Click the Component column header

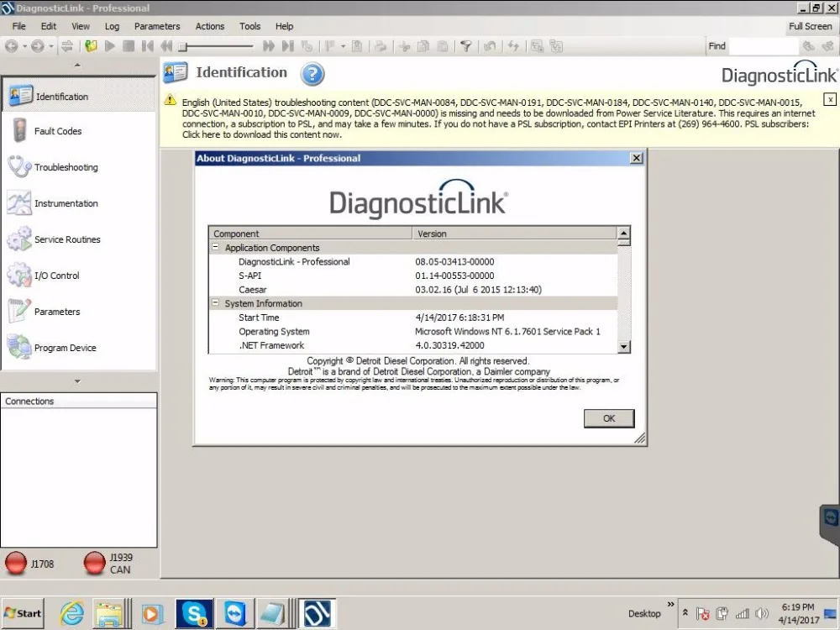310,234
